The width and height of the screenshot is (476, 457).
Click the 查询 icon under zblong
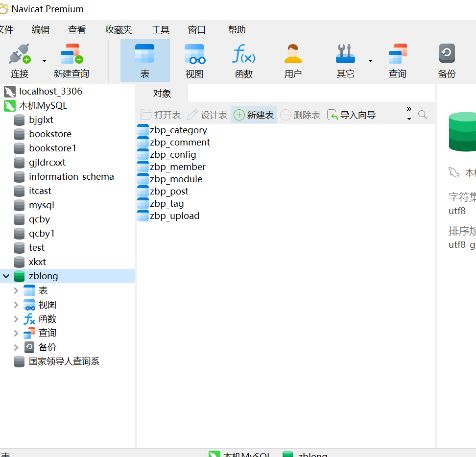click(29, 333)
